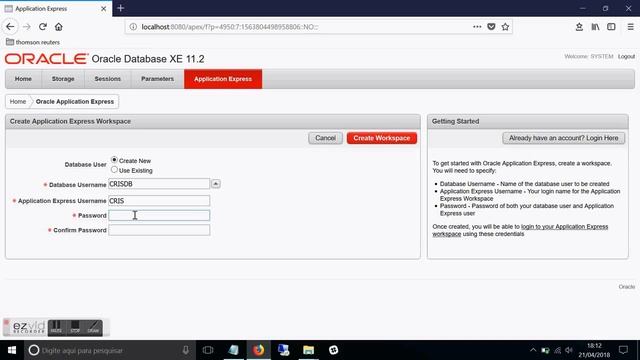Viewport: 640px width, 360px height.
Task: Show site information icon in address bar
Action: pyautogui.click(x=133, y=27)
